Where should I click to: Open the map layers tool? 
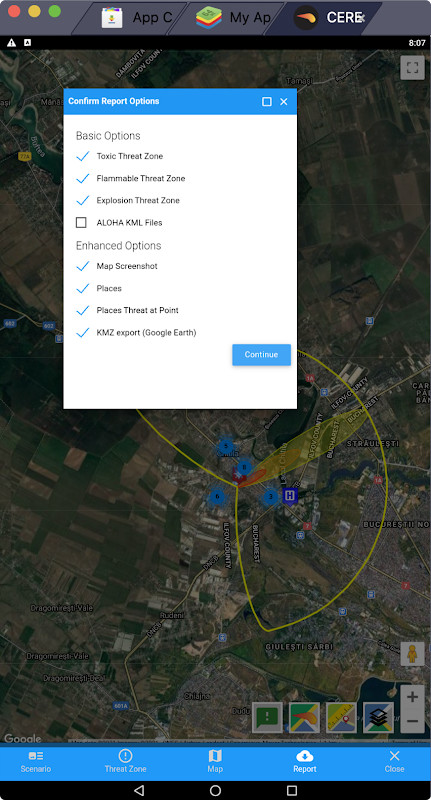coord(378,717)
